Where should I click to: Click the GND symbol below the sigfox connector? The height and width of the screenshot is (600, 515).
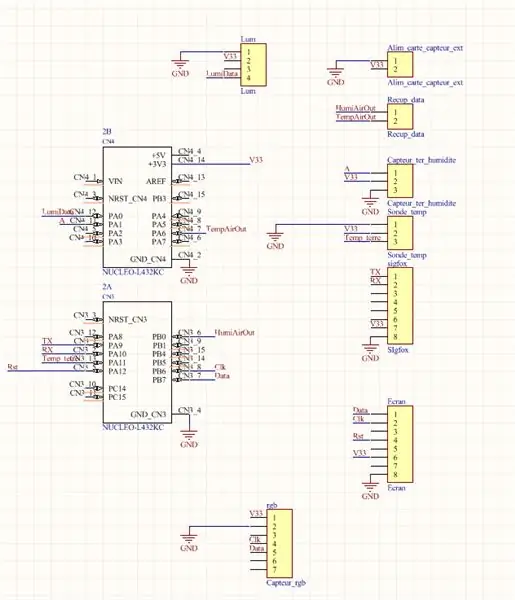pyautogui.click(x=370, y=353)
